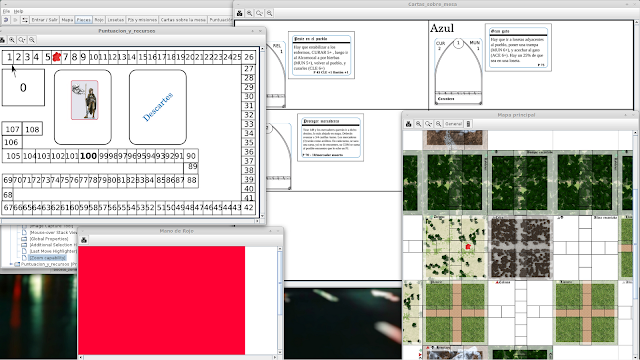Click the red area in Mano de Rojo
This screenshot has height=360, width=640.
[x=162, y=300]
